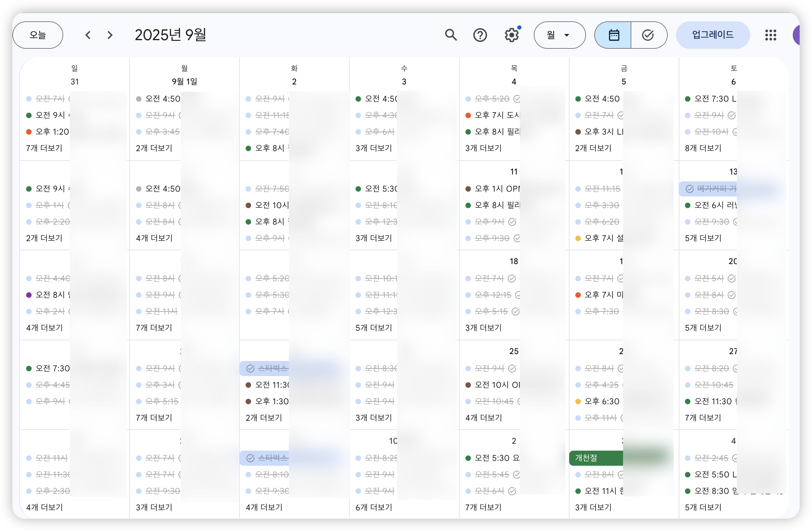Select the Thursday date 11

point(514,171)
